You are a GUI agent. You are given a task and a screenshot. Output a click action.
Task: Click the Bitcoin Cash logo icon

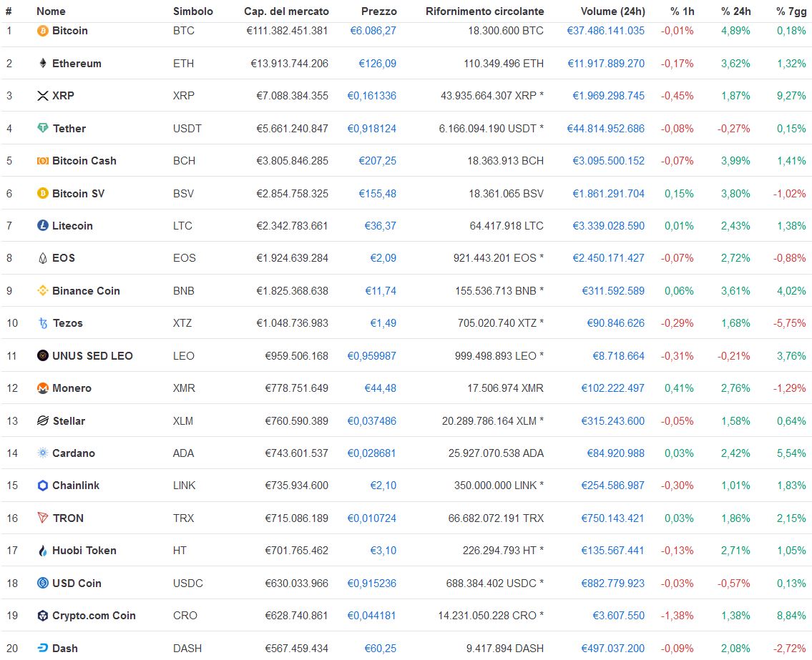(x=42, y=161)
